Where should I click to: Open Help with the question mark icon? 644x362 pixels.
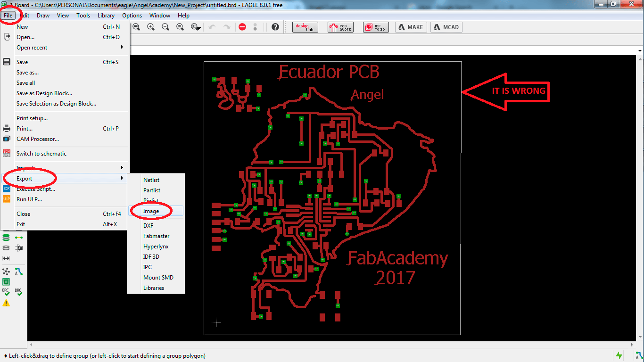click(x=275, y=27)
